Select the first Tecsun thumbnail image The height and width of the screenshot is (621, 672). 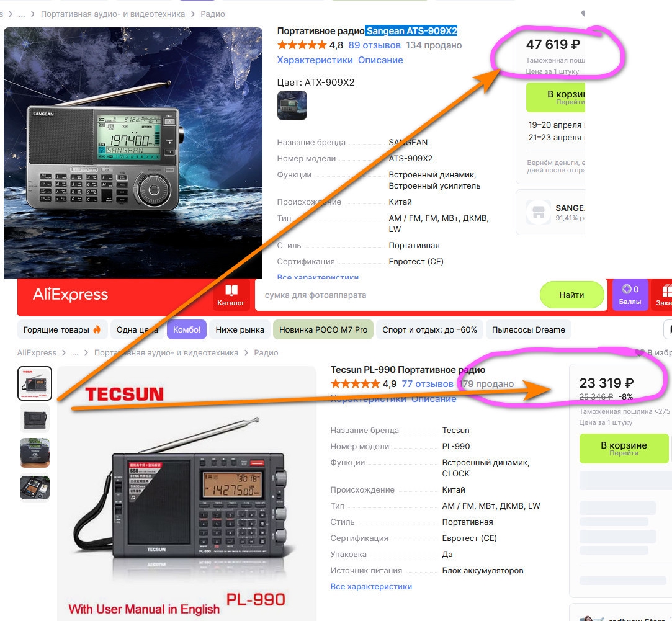(x=35, y=383)
